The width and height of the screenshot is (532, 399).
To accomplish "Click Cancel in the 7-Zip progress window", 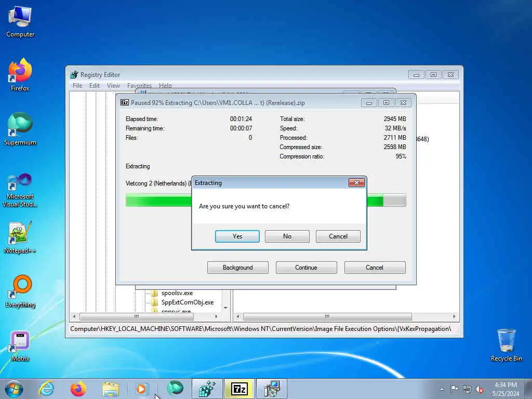I will pos(375,268).
